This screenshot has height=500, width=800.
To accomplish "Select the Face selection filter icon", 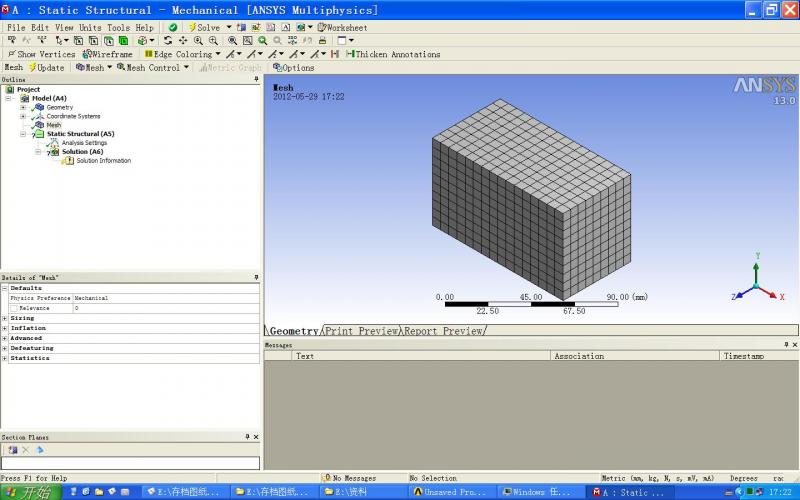I will click(109, 40).
